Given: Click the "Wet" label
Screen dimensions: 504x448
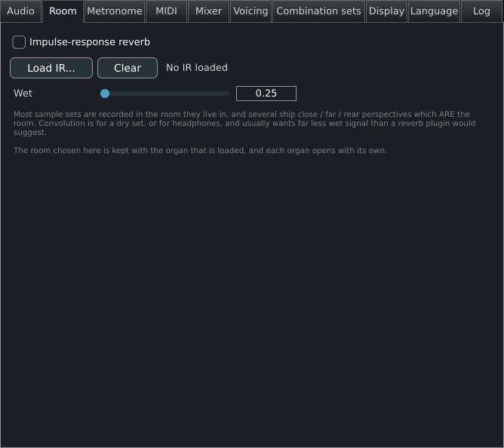Looking at the screenshot, I should [23, 94].
